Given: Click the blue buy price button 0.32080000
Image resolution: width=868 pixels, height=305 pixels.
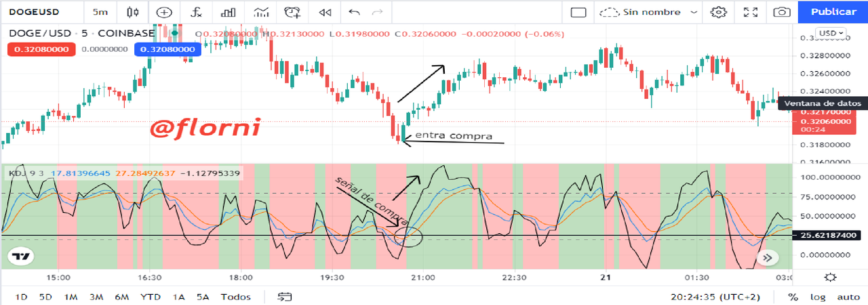Looking at the screenshot, I should pos(166,49).
